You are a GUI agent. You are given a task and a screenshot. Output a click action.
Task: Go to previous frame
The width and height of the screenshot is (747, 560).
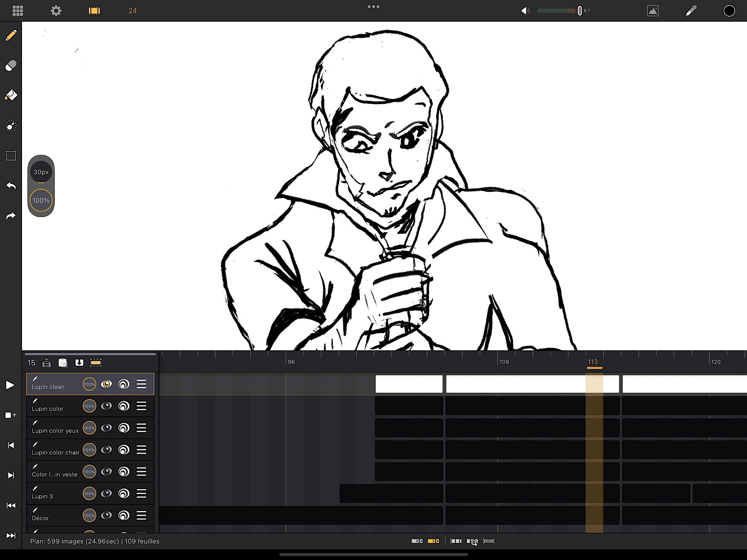[11, 445]
